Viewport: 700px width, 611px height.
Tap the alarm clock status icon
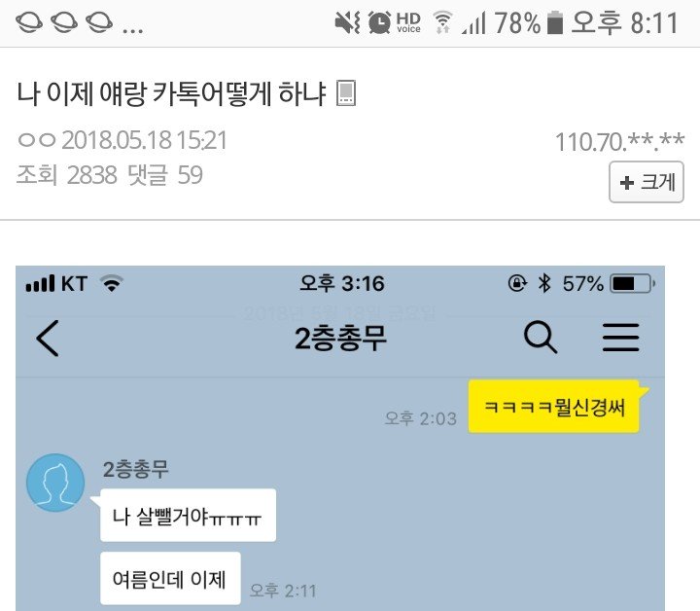[379, 22]
